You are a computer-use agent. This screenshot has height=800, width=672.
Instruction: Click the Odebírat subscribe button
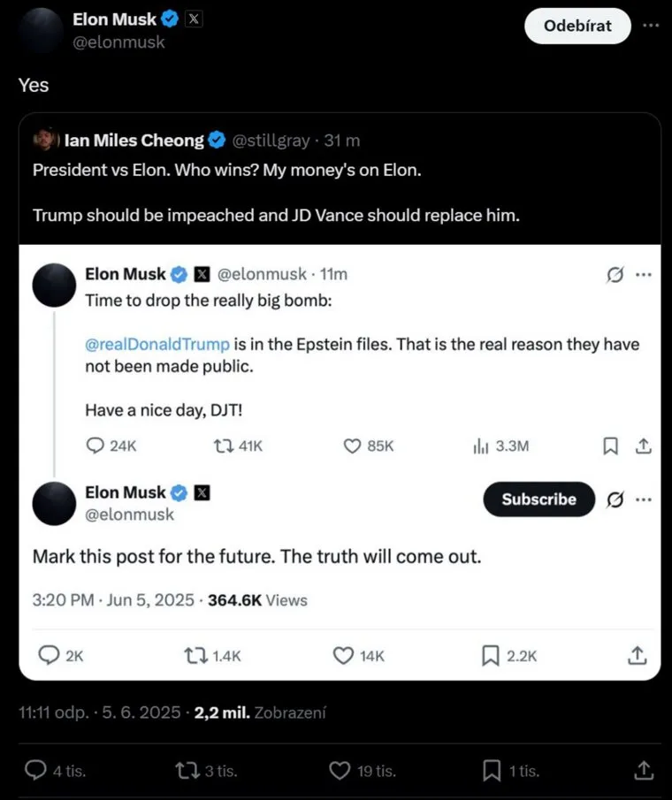[x=577, y=26]
